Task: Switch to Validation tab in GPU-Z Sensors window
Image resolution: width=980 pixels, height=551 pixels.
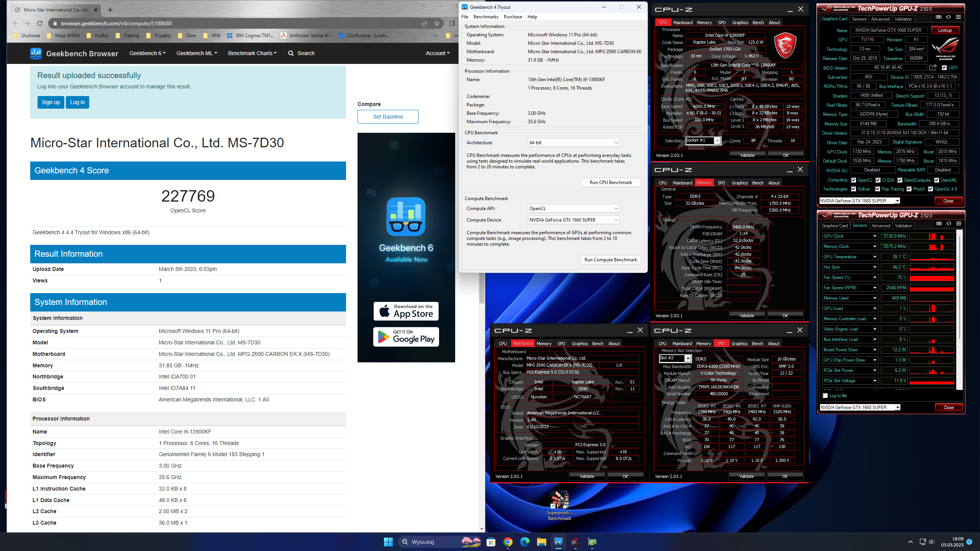Action: (903, 226)
